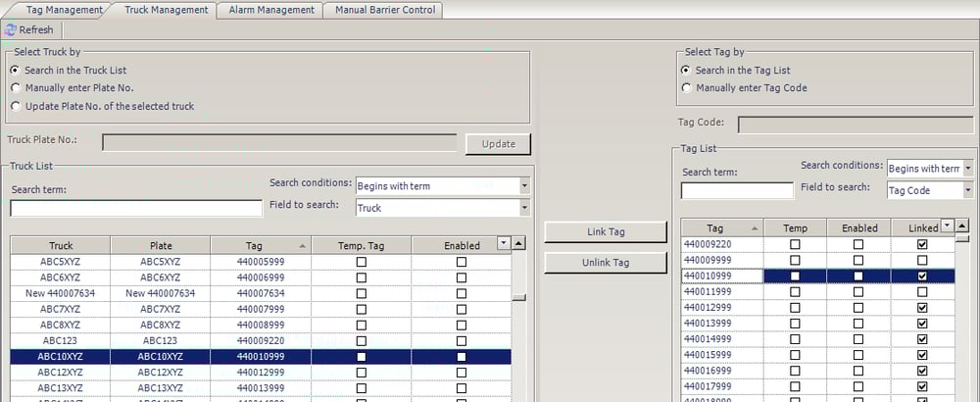
Task: Click the Truck column header
Action: point(61,246)
